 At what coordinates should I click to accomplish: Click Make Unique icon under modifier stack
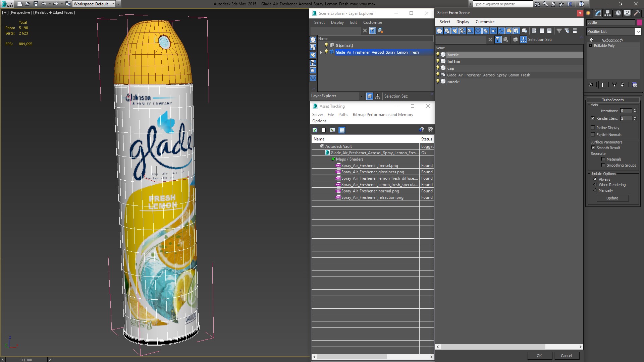pyautogui.click(x=614, y=85)
